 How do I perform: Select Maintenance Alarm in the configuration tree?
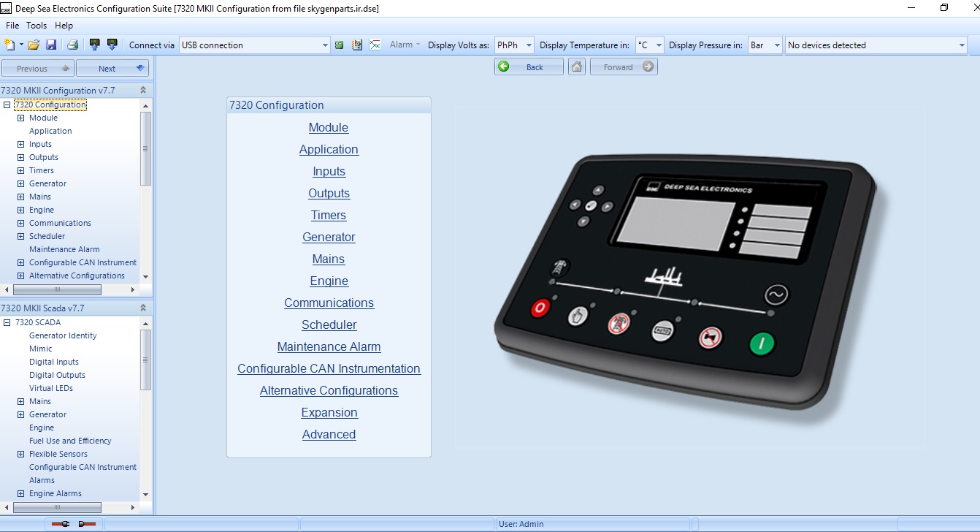[64, 249]
